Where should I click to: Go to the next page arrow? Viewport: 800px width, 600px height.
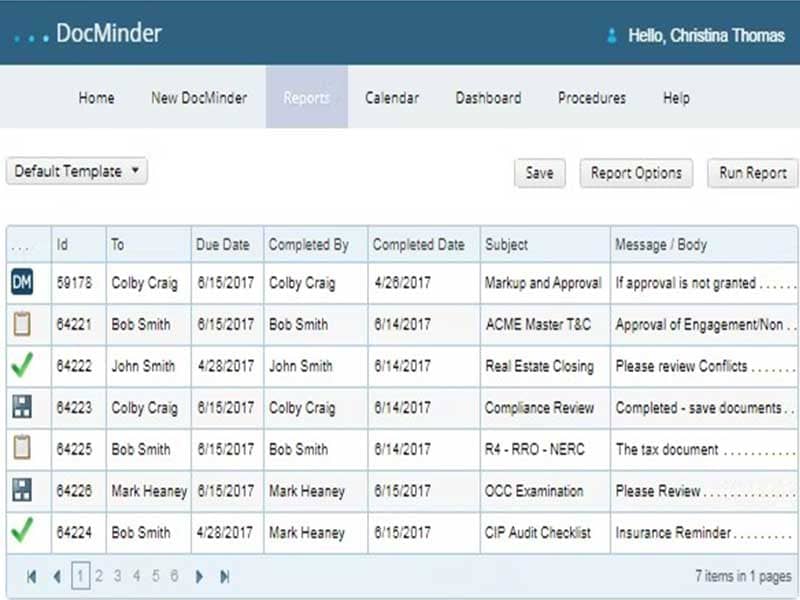point(200,576)
